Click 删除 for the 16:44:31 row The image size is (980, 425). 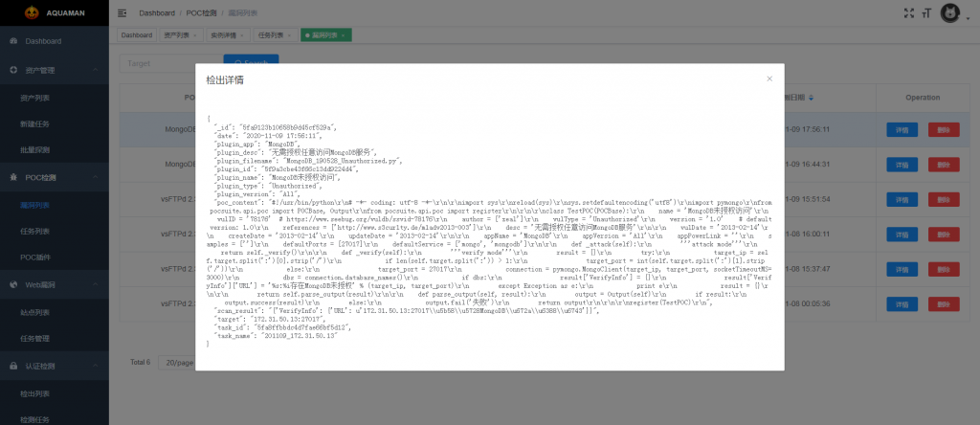[x=944, y=165]
